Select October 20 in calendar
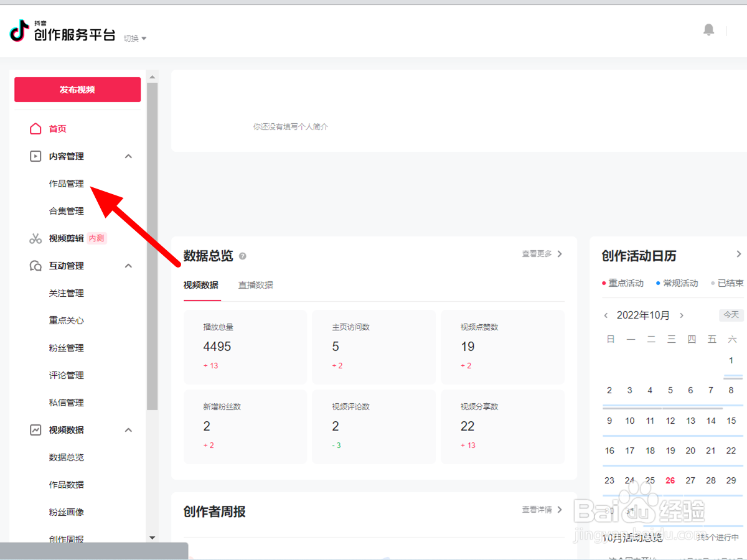 [690, 450]
